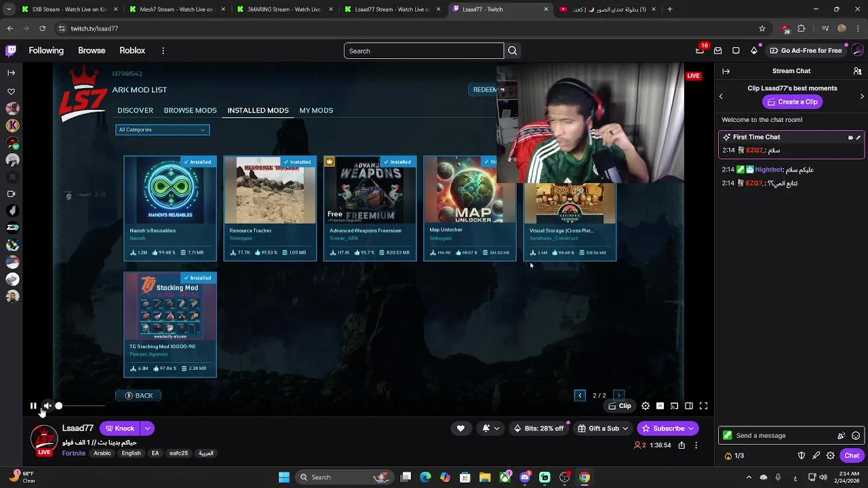
Task: Open the chat shield mode icon
Action: [802, 456]
